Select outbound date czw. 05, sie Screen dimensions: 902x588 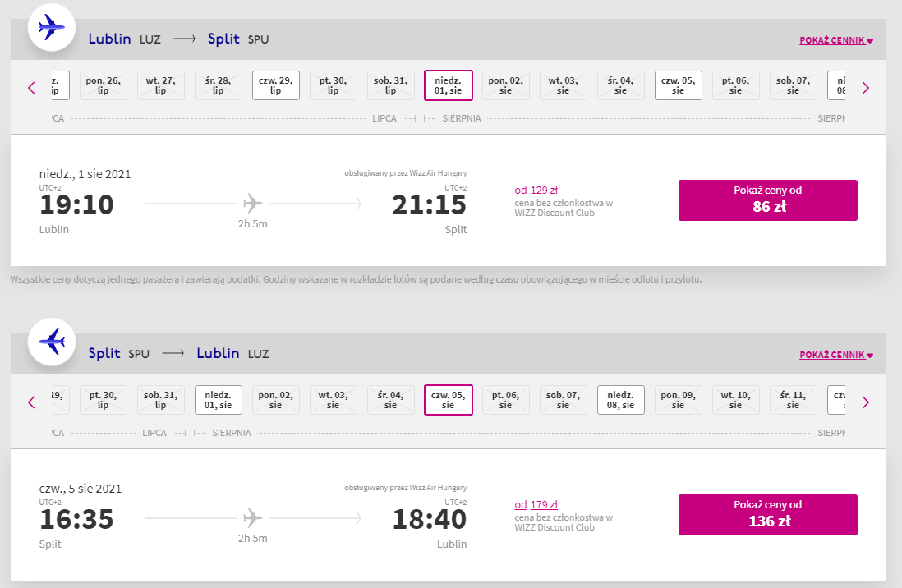coord(679,85)
